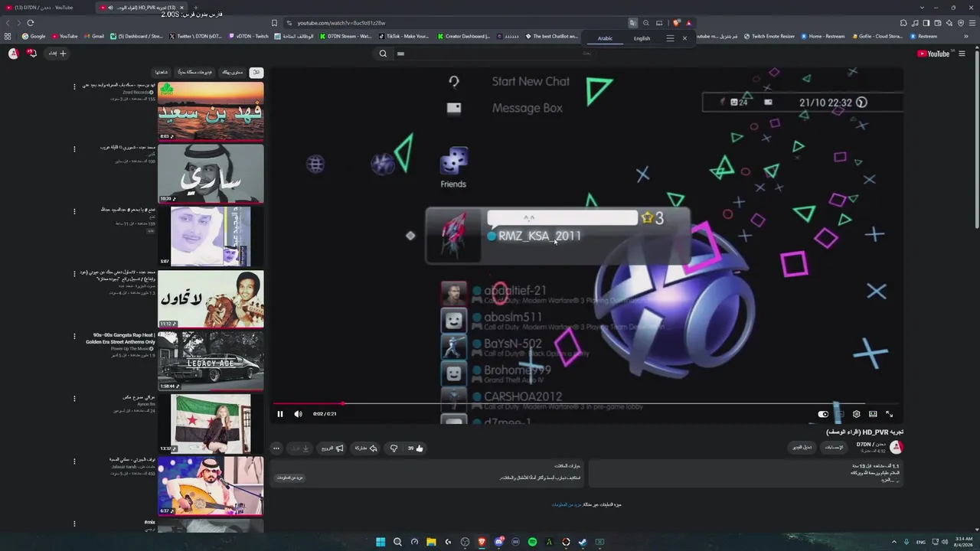The height and width of the screenshot is (551, 980).
Task: Open the more actions three-dot menu below video
Action: pos(276,448)
